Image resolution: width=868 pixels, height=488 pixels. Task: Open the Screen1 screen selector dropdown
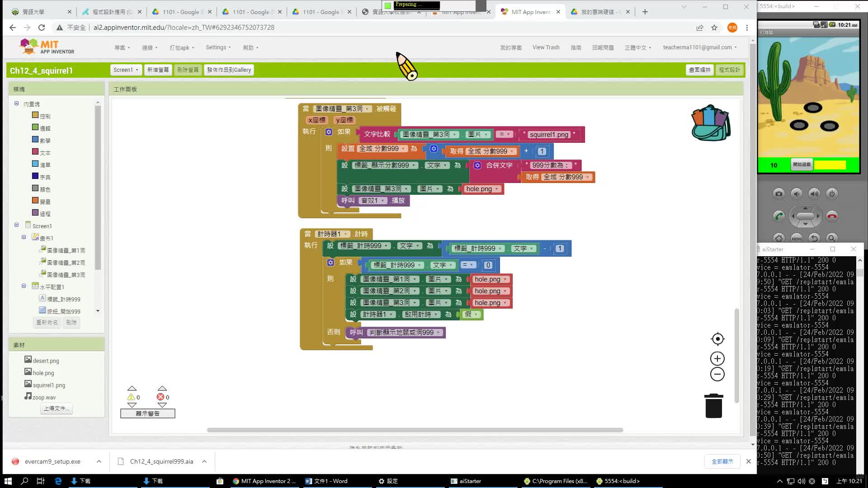[126, 70]
